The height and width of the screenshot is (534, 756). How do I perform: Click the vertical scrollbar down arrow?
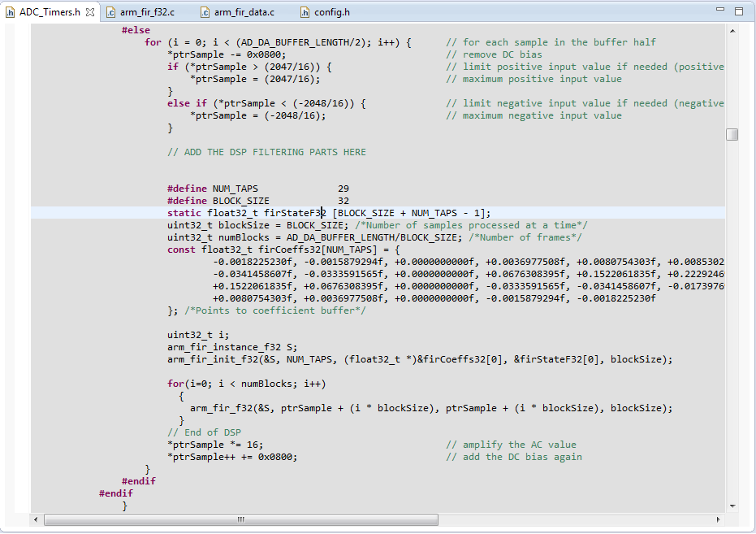(x=732, y=506)
